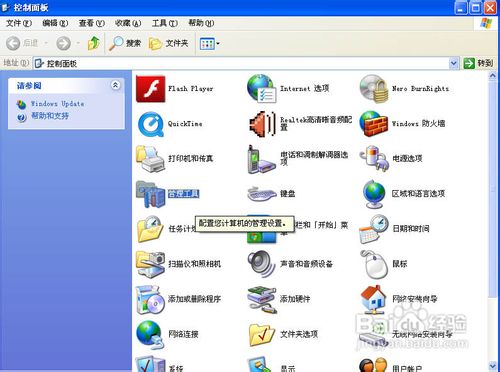Viewport: 500px width, 372px height.
Task: Open the 区域和语言选项 globe icon
Action: click(374, 194)
